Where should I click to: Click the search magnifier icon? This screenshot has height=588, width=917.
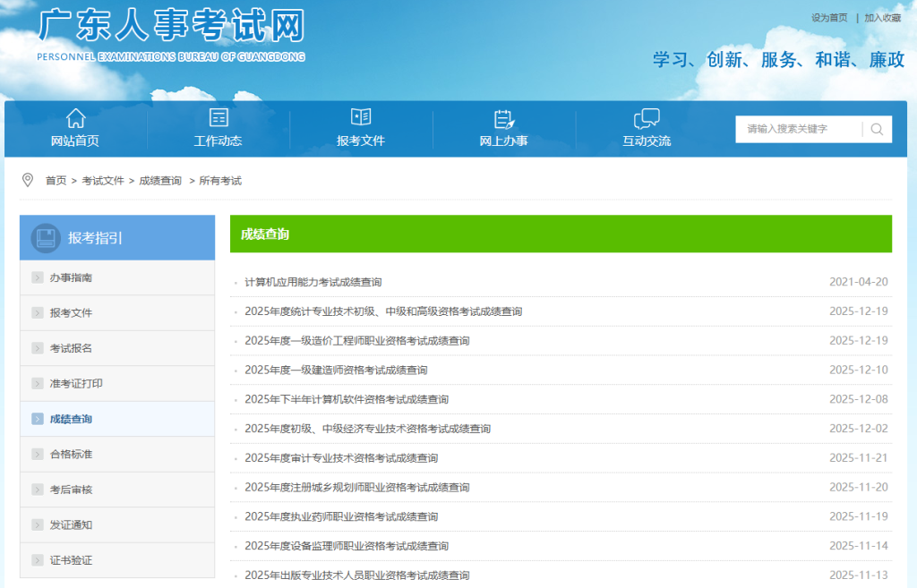(x=877, y=129)
